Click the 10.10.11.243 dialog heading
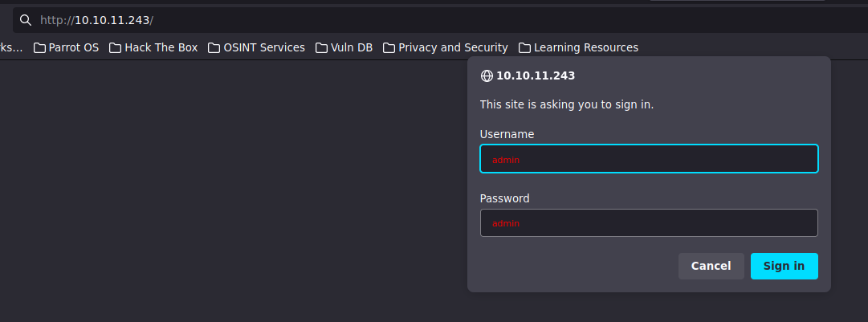The image size is (868, 322). coord(536,76)
